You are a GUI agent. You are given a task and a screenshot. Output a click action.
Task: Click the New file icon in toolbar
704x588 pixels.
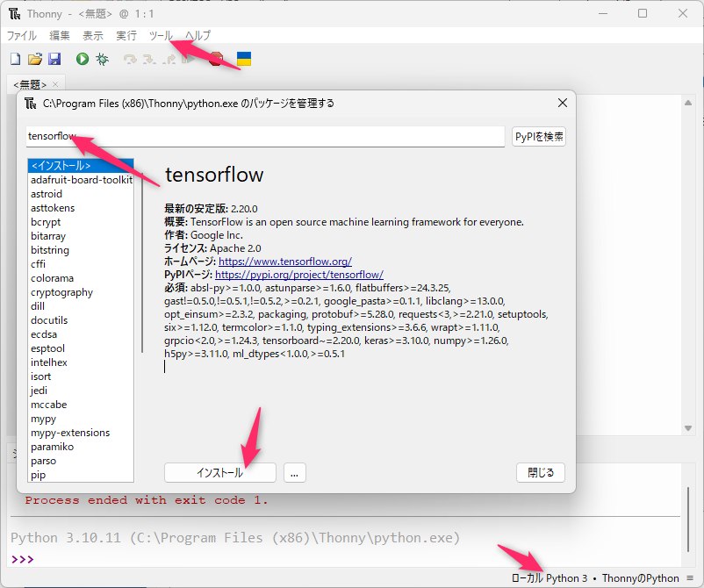coord(15,59)
